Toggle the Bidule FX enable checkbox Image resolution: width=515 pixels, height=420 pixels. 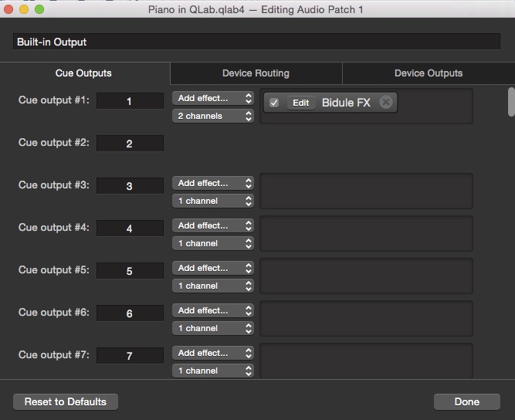tap(274, 103)
